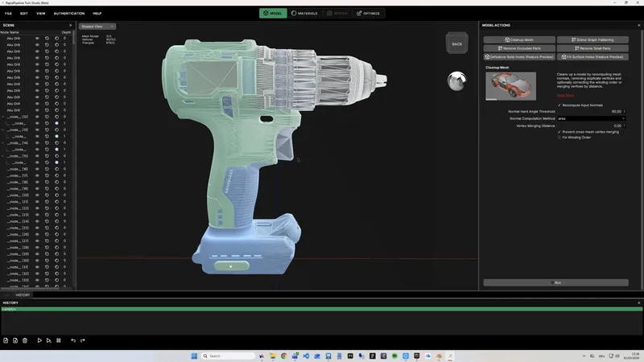Toggle Recompute Input Normals checkbox

coord(559,105)
